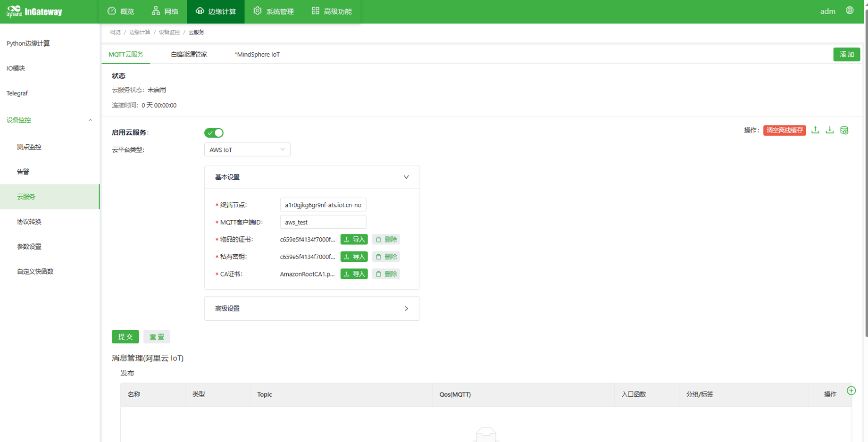Screen dimensions: 868x442
Task: Click the 边缘计算 breadcrumb link
Action: pos(140,32)
